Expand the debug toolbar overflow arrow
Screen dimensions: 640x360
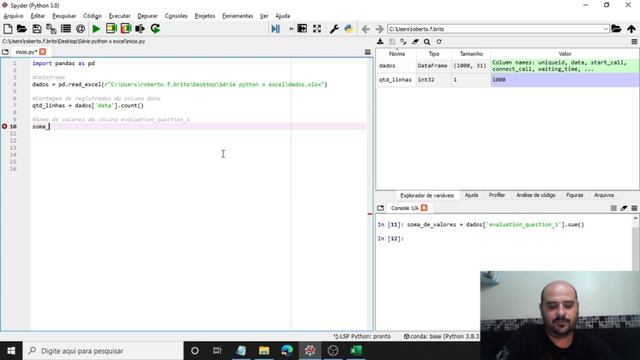[x=291, y=29]
